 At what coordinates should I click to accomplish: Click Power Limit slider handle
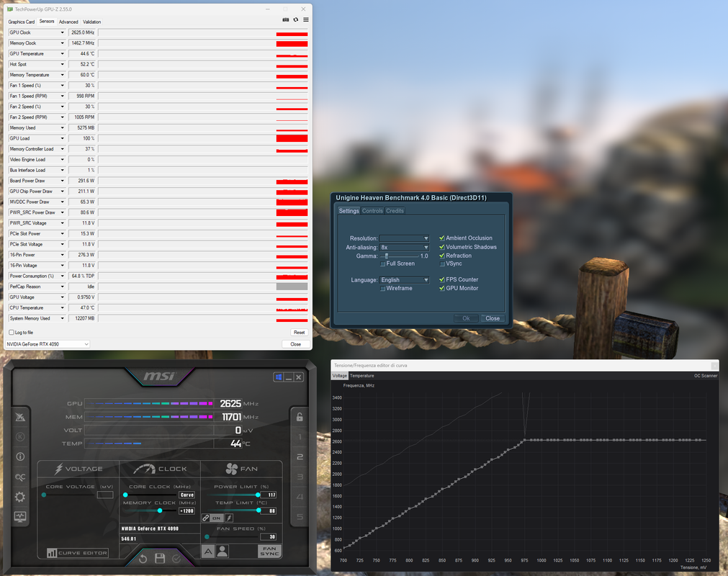[258, 495]
